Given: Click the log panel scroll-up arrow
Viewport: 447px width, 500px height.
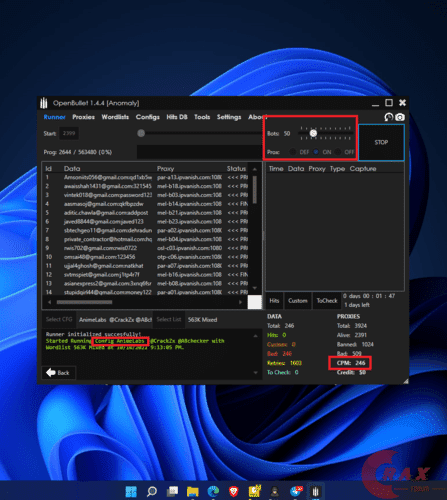Looking at the screenshot, I should pos(255,336).
